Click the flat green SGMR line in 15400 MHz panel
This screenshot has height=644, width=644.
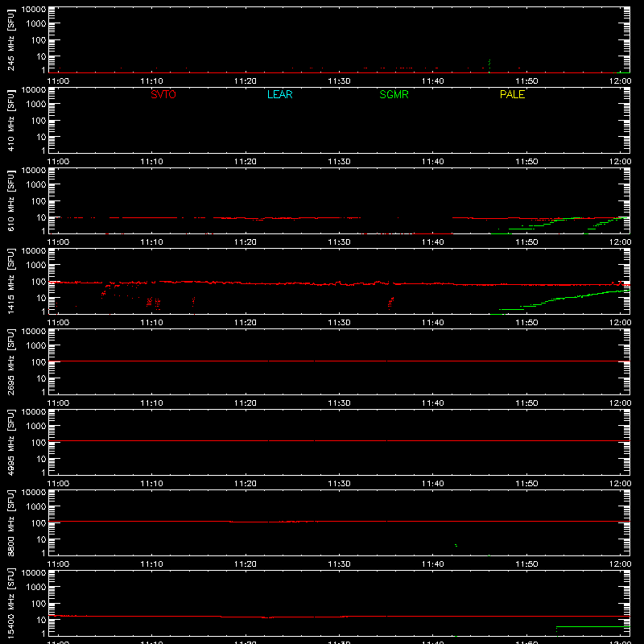[x=592, y=627]
